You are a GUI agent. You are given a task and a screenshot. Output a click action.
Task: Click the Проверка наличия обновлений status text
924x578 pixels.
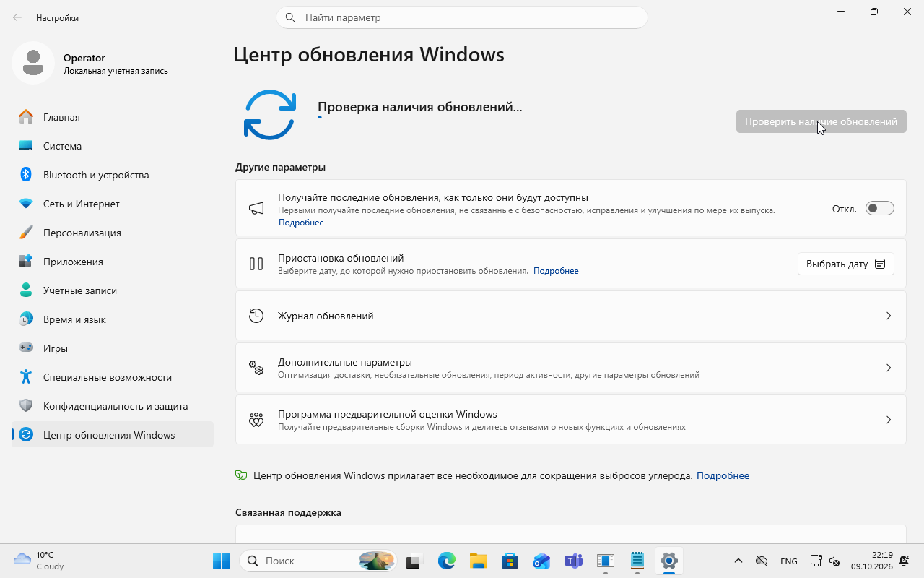pyautogui.click(x=419, y=107)
